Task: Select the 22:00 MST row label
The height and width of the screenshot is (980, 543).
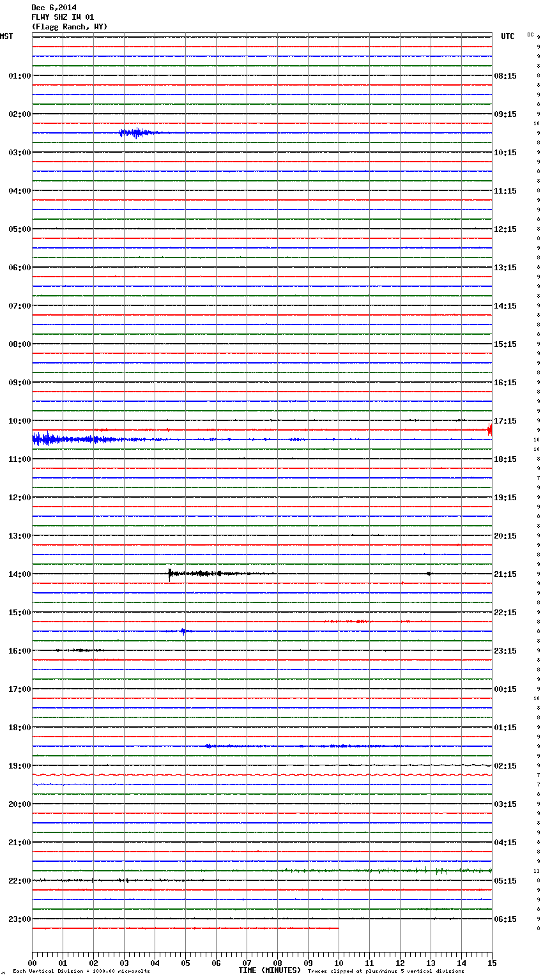Action: (20, 881)
